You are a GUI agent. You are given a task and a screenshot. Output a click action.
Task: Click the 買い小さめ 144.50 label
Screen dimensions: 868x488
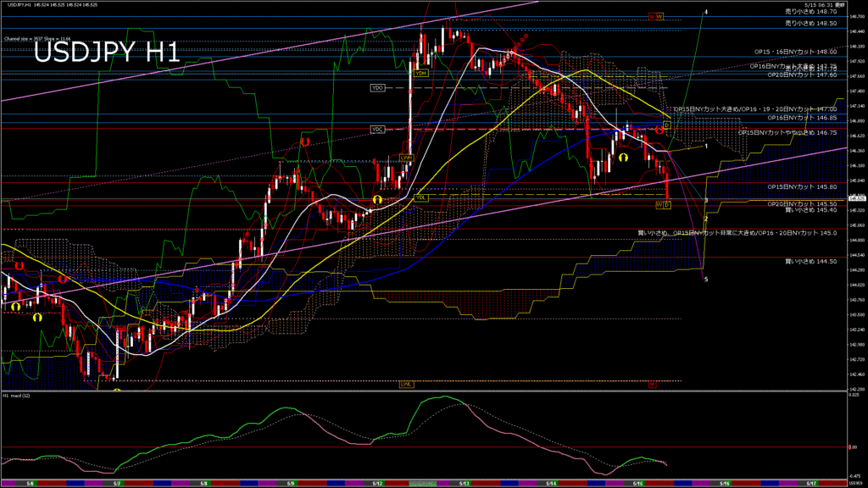point(811,262)
